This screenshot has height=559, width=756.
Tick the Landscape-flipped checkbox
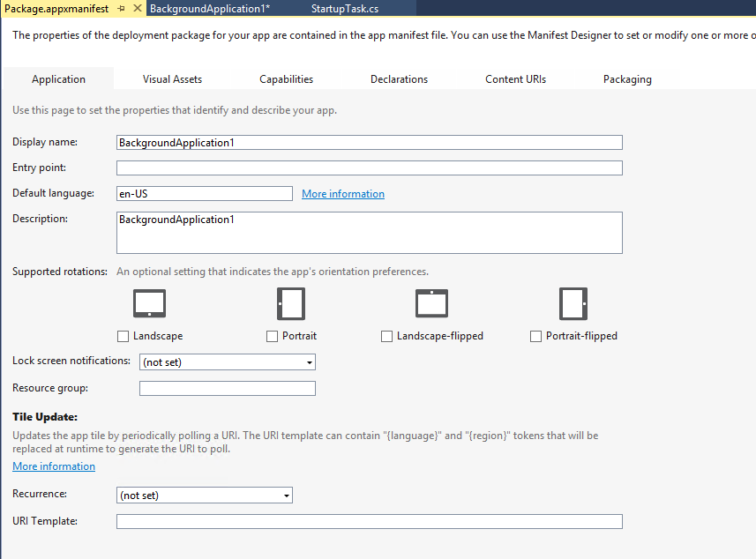coord(387,336)
